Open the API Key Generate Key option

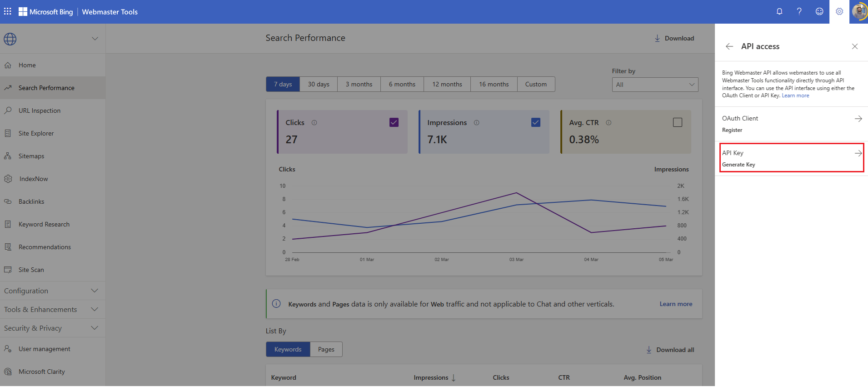(791, 158)
